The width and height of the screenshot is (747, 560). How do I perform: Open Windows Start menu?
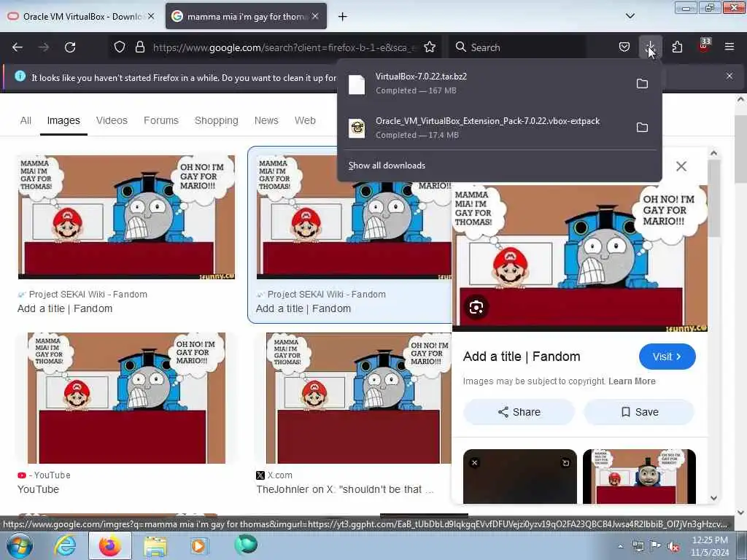point(20,545)
